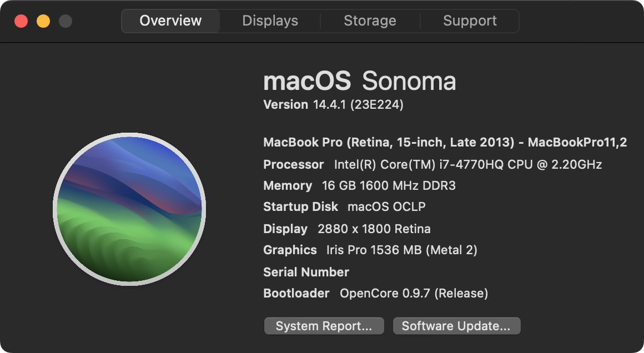Open the Displays tab
This screenshot has width=644, height=353.
270,21
